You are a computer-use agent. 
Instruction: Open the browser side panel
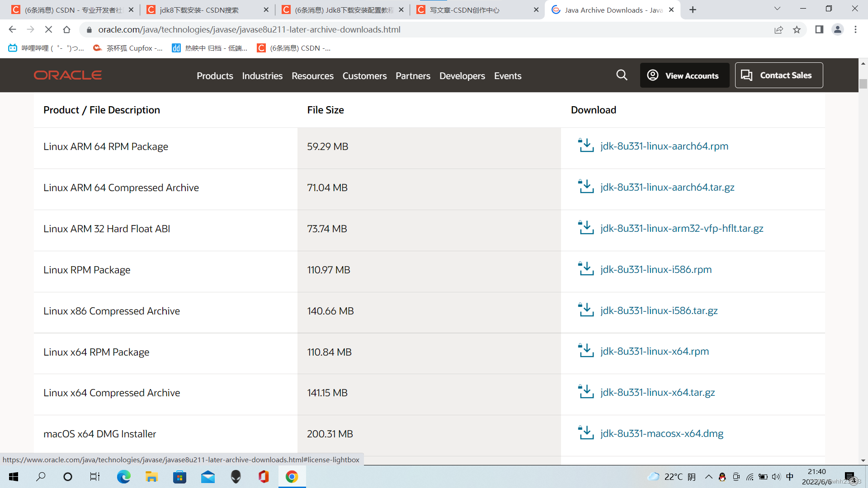819,29
